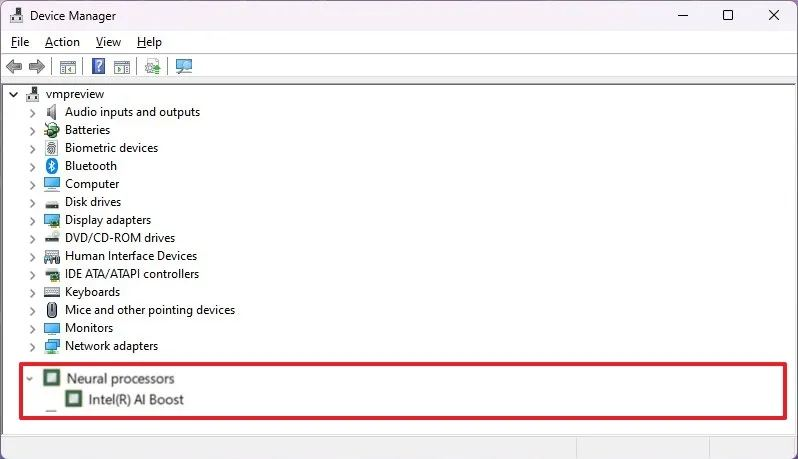
Task: Expand the Display adapters category
Action: pos(32,220)
